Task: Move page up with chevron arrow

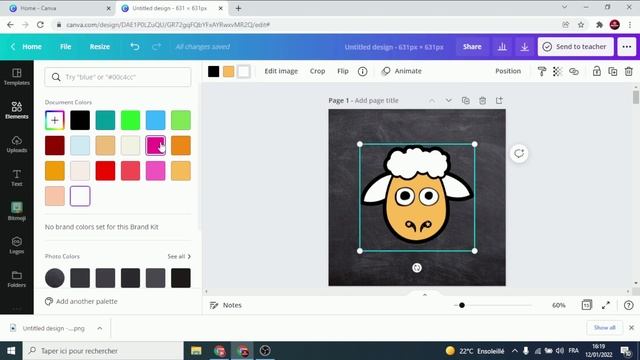Action: (x=431, y=100)
